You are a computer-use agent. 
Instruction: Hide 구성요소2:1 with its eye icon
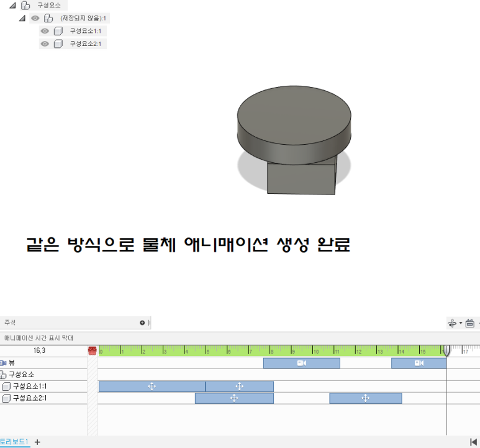(x=45, y=43)
